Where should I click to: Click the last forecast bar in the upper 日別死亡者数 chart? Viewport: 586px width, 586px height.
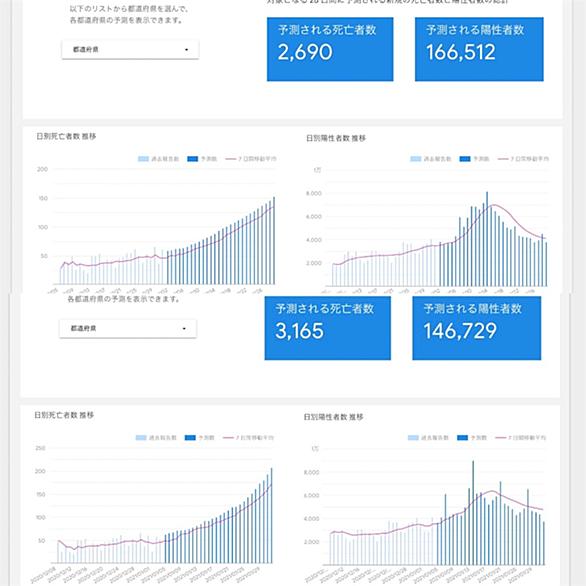point(274,241)
